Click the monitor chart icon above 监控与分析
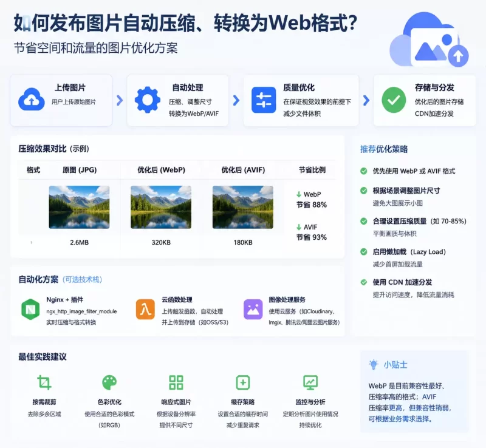This screenshot has width=486, height=448. point(310,382)
